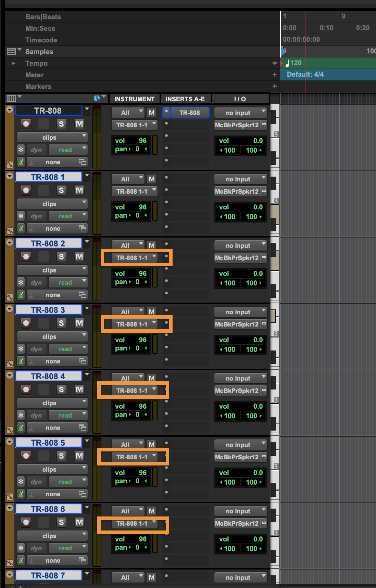
Task: Solo the TR-808 4 track
Action: click(x=61, y=389)
